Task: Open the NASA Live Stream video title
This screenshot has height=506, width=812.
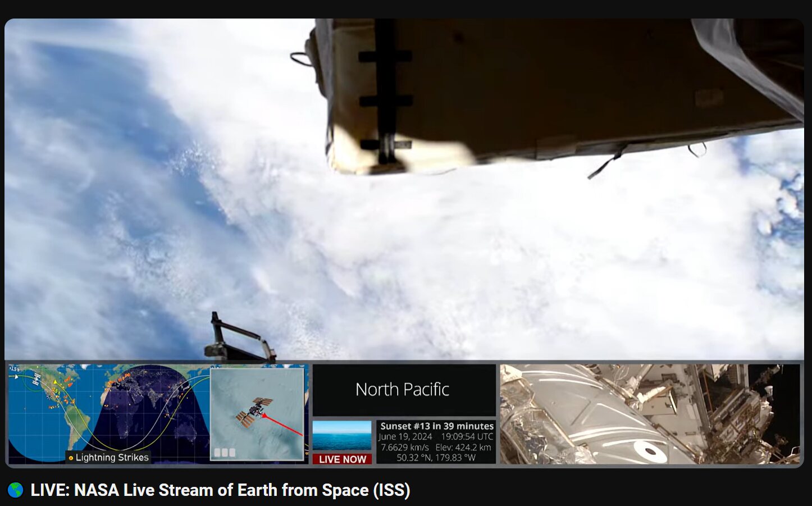Action: (220, 490)
